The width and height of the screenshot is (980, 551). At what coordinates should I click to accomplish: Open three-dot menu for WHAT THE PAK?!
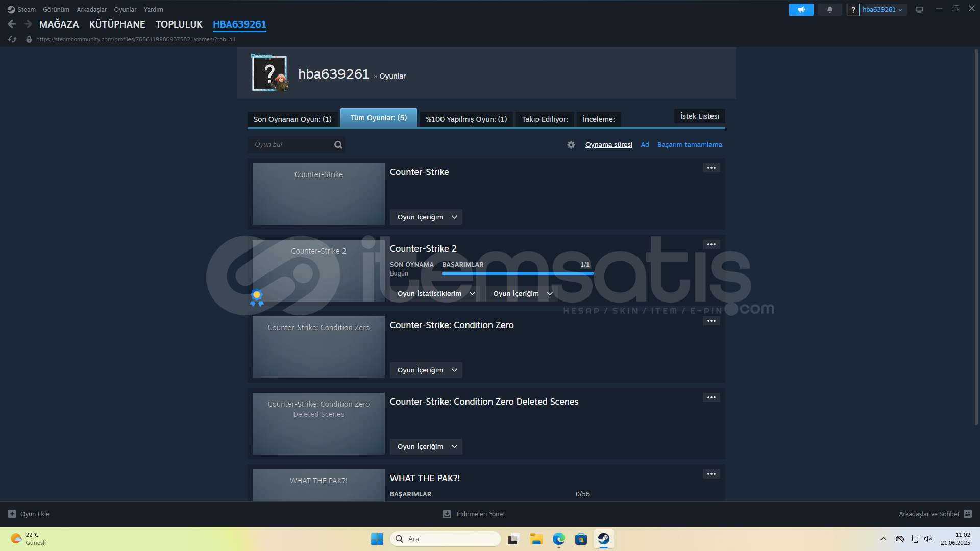712,474
